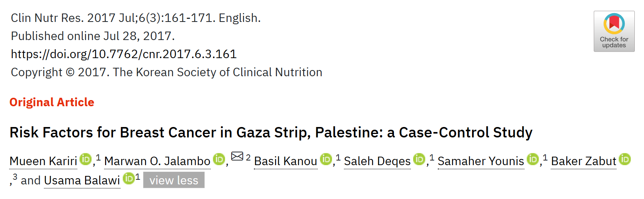This screenshot has height=199, width=644.
Task: Collapse author list with view less
Action: point(174,180)
